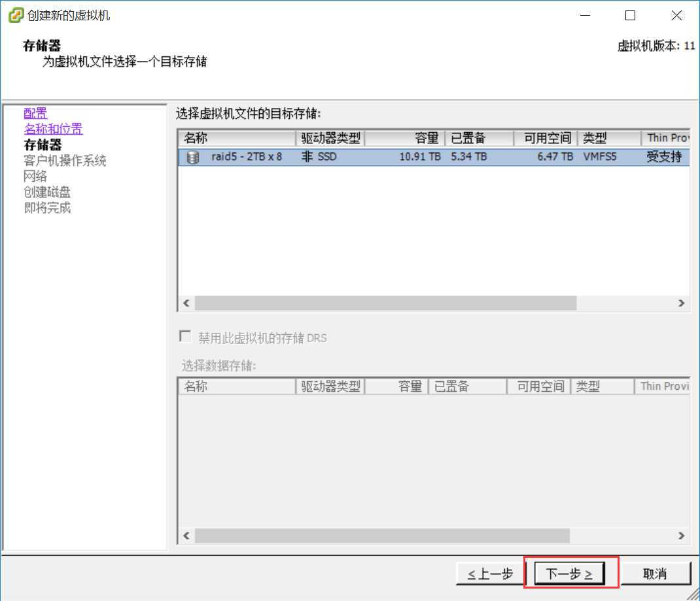Click the VMFS5 type cell
This screenshot has height=601, width=700.
(x=599, y=156)
